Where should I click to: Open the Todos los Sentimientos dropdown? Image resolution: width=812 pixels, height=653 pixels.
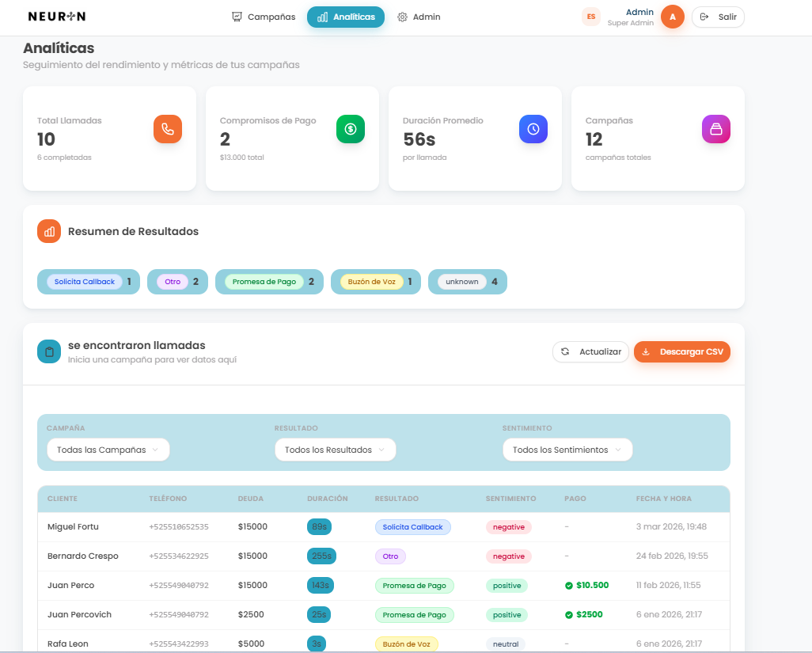tap(567, 449)
